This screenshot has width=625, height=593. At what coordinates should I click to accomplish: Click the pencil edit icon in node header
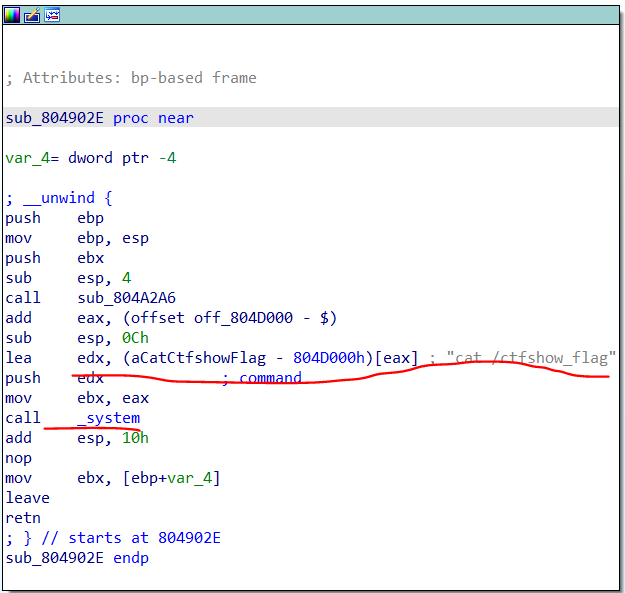point(31,14)
